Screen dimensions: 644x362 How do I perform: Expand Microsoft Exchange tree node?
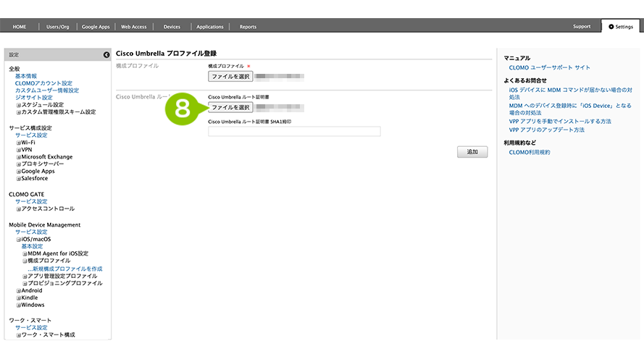tap(19, 157)
